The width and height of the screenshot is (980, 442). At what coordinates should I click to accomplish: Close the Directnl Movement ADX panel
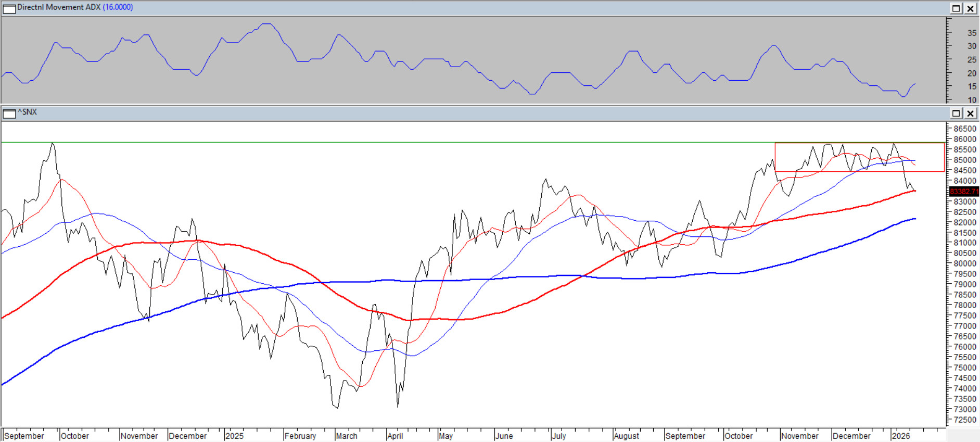(x=971, y=8)
